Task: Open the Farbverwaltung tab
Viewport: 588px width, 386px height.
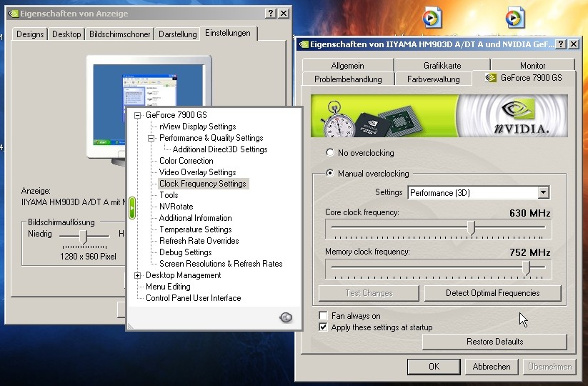Action: coord(433,79)
